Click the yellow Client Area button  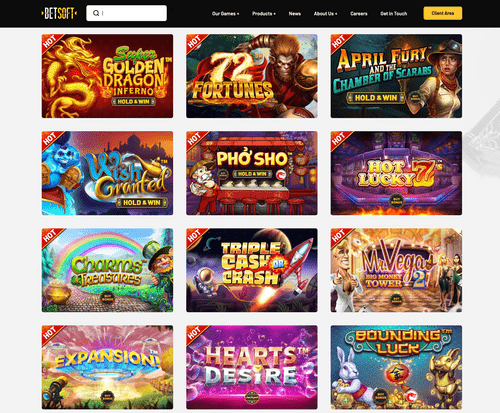pos(443,13)
